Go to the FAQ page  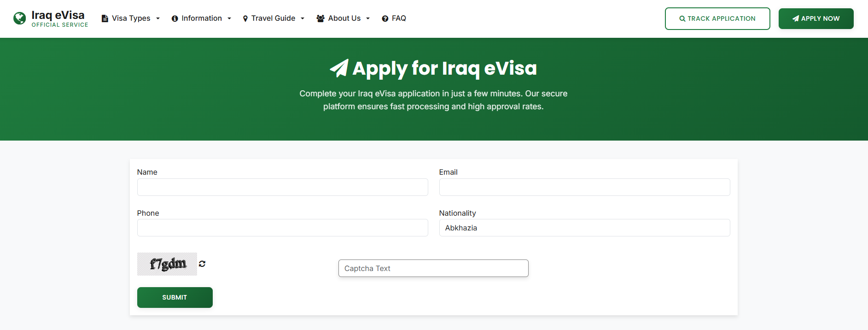pos(394,18)
